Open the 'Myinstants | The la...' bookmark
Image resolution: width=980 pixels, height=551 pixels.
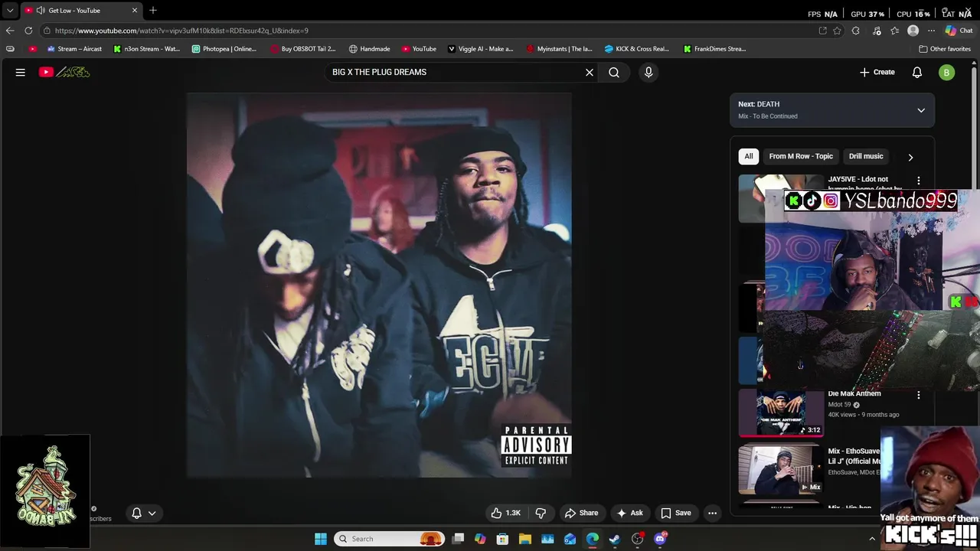pyautogui.click(x=560, y=48)
